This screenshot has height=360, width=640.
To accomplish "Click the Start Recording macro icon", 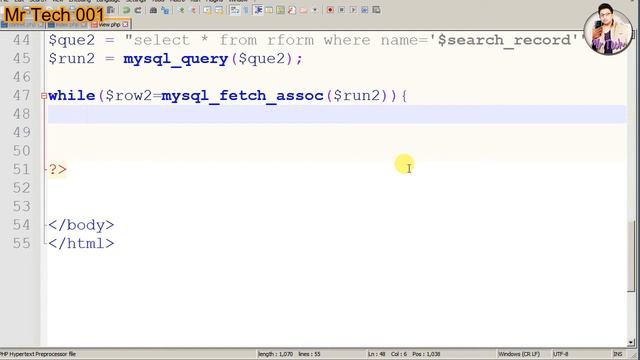I will coord(330,10).
